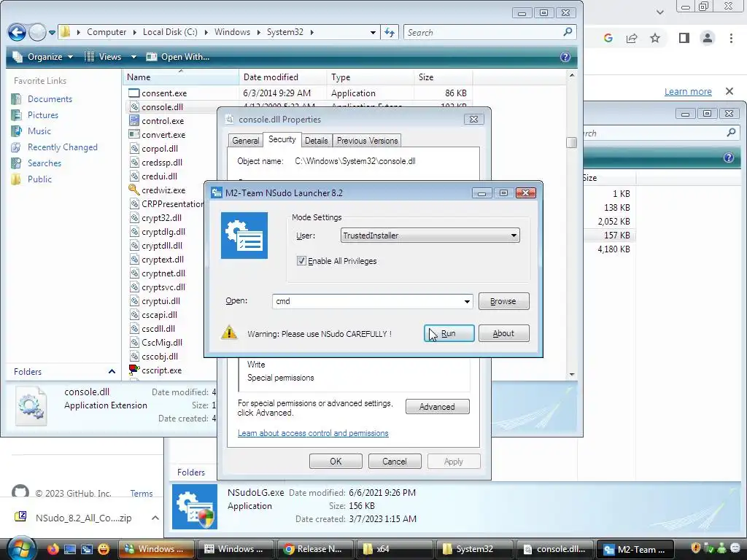Click the Explorer help question mark icon
Screen dimensions: 747x560
pos(565,57)
